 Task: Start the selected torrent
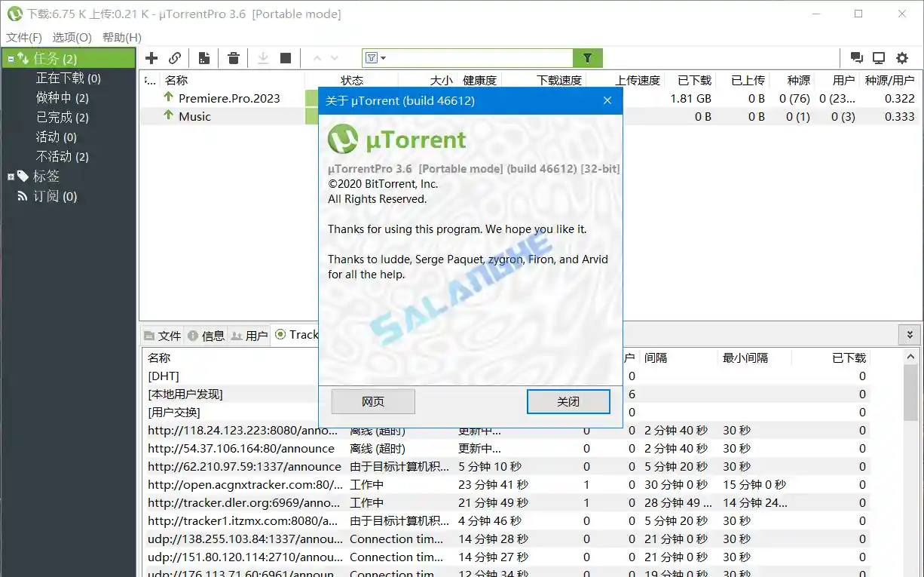pyautogui.click(x=262, y=57)
